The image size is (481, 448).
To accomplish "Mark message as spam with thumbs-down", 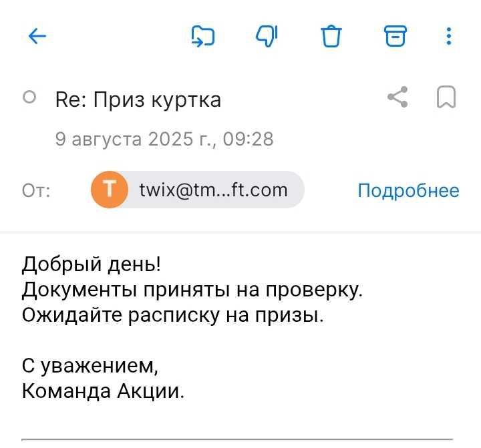I will pyautogui.click(x=267, y=36).
